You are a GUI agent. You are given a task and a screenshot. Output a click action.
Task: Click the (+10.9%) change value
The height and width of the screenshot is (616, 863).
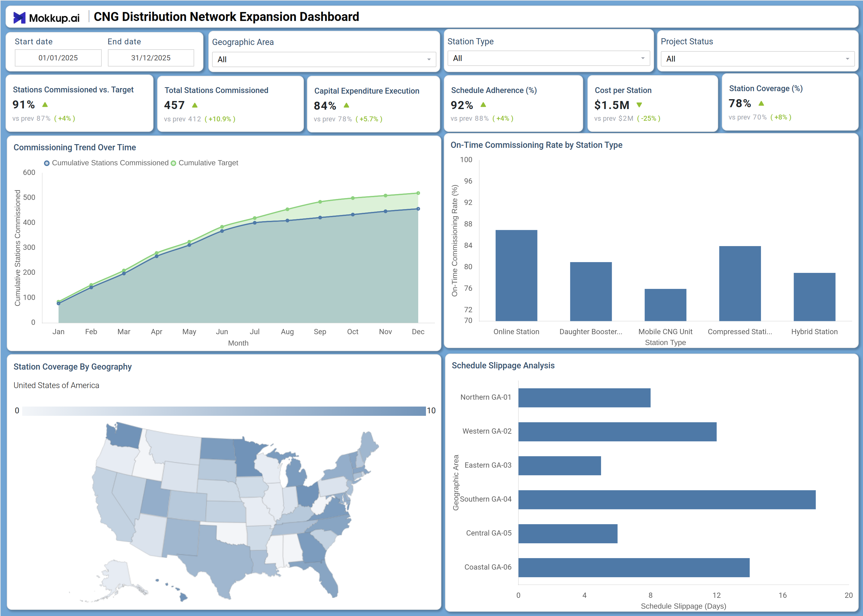coord(220,119)
